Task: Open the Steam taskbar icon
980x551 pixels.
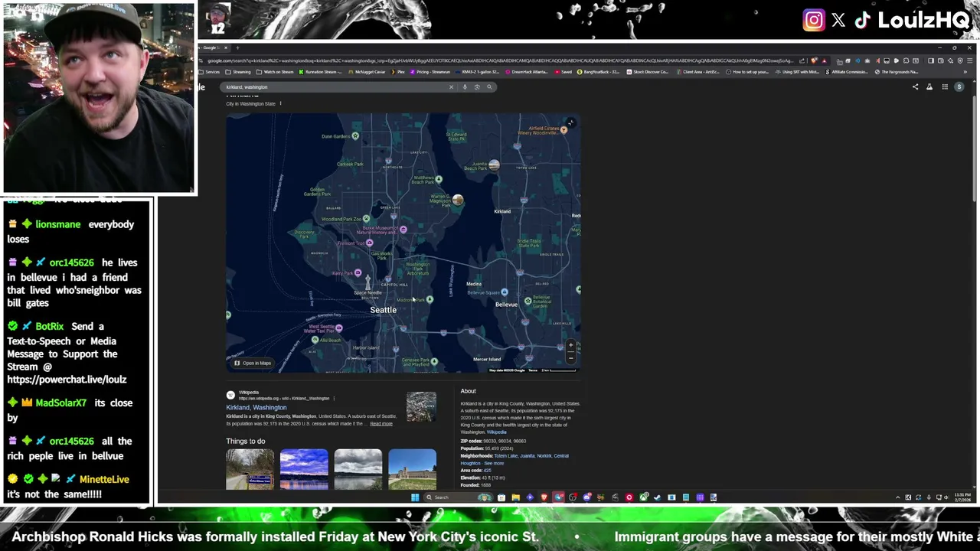Action: point(657,497)
